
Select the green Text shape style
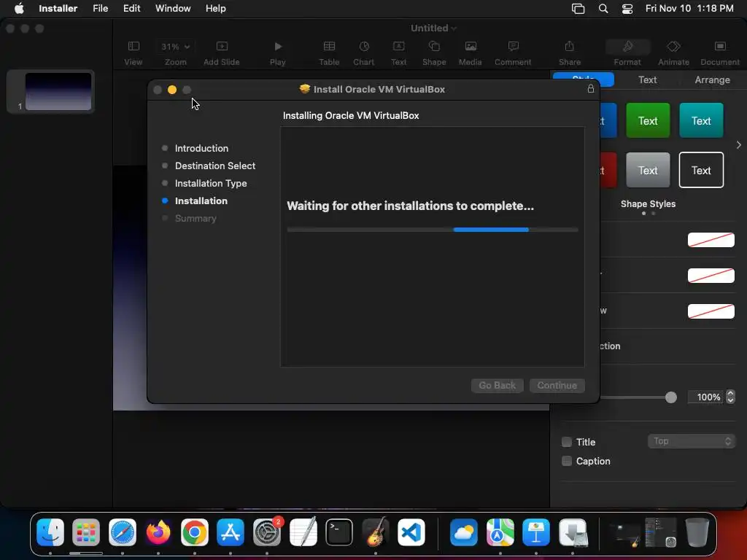coord(648,120)
